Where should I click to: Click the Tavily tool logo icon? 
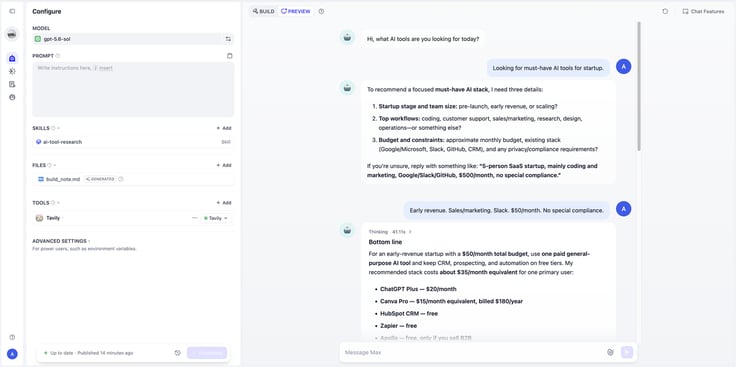coord(39,218)
